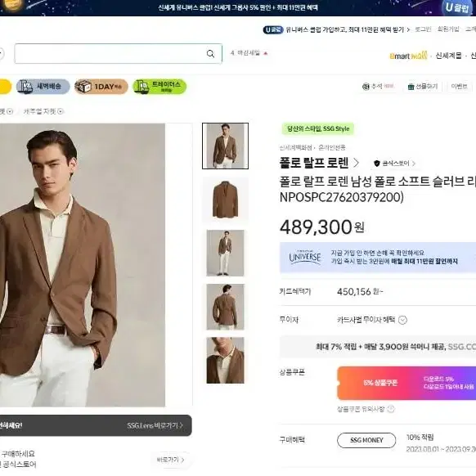Click the UNIVERSE membership banner
This screenshot has height=476, width=476.
pos(378,258)
